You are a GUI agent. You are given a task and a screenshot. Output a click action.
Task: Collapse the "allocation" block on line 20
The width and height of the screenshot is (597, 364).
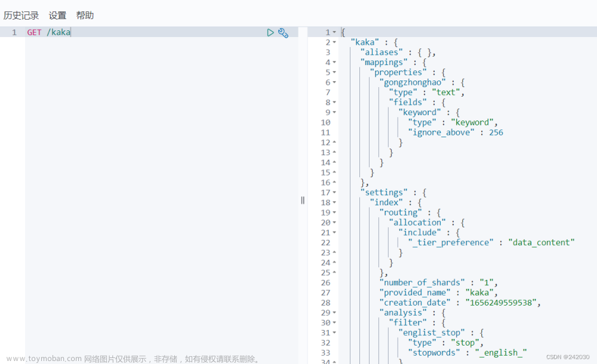point(334,223)
